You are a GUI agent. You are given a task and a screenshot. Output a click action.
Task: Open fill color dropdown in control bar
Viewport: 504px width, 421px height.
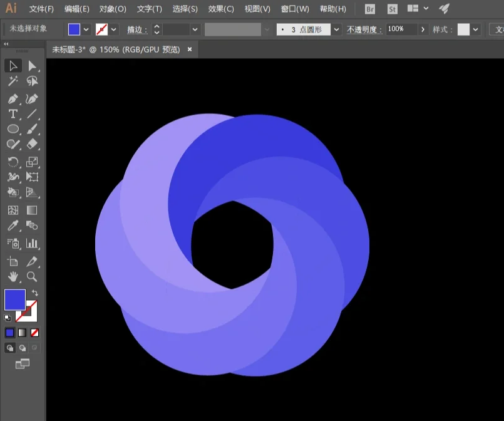click(x=86, y=29)
